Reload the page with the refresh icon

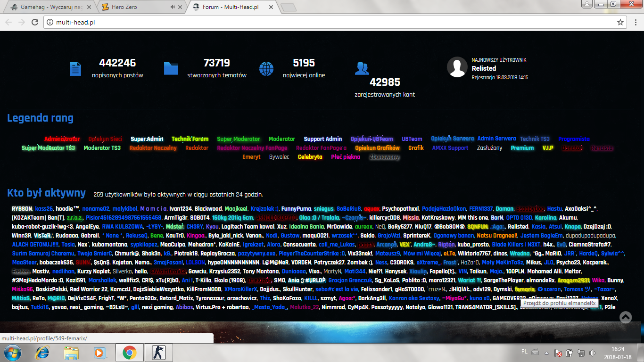[x=36, y=22]
